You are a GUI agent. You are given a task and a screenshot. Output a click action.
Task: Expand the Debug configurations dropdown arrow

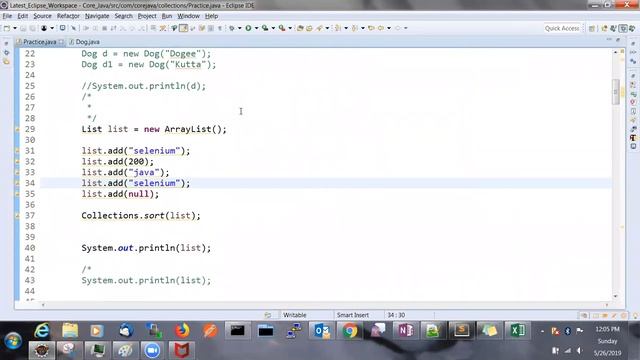(x=240, y=28)
